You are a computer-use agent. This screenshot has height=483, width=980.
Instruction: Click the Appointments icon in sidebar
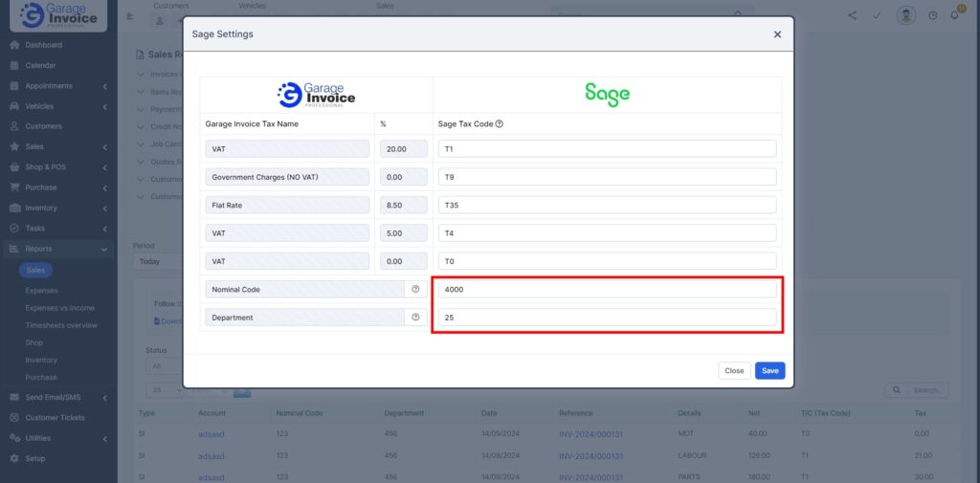point(14,86)
